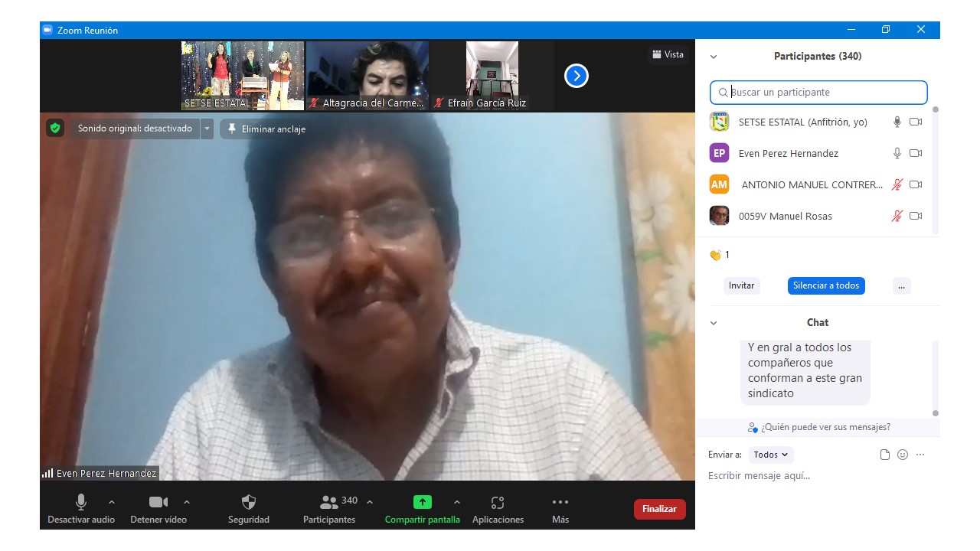Click the search magnifier in participant search
This screenshot has height=551, width=980.
pos(723,93)
